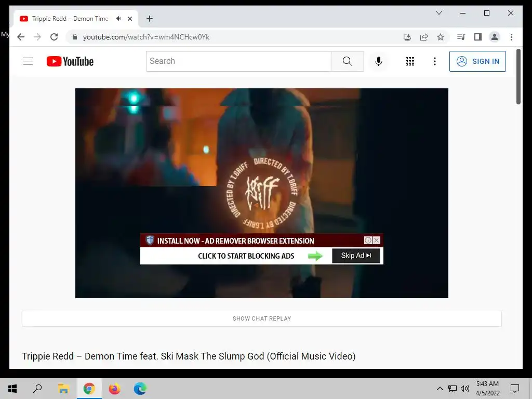The image size is (532, 399).
Task: Minimize the Chrome window
Action: pyautogui.click(x=463, y=13)
